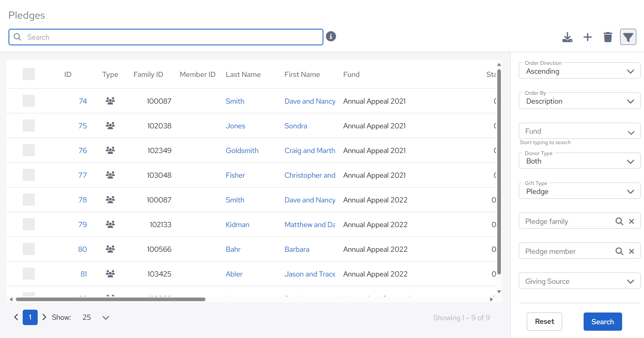Clear the Pledge member field with X

click(x=631, y=251)
